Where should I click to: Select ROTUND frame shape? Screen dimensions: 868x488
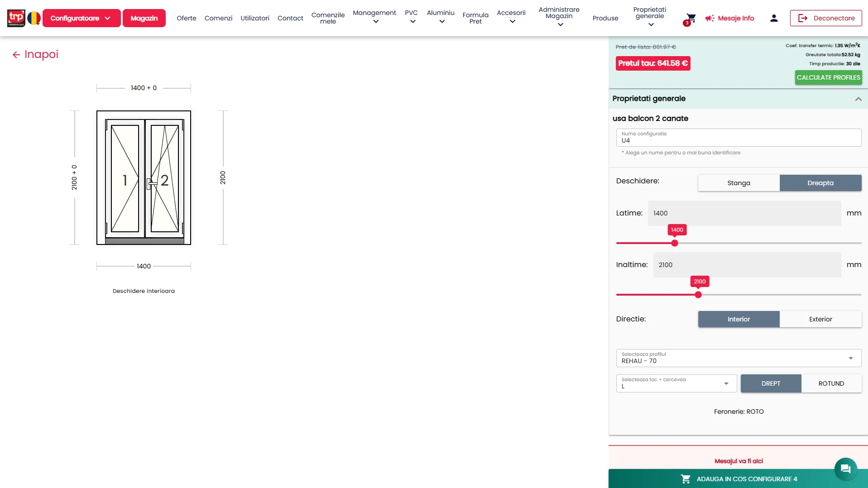pyautogui.click(x=831, y=383)
